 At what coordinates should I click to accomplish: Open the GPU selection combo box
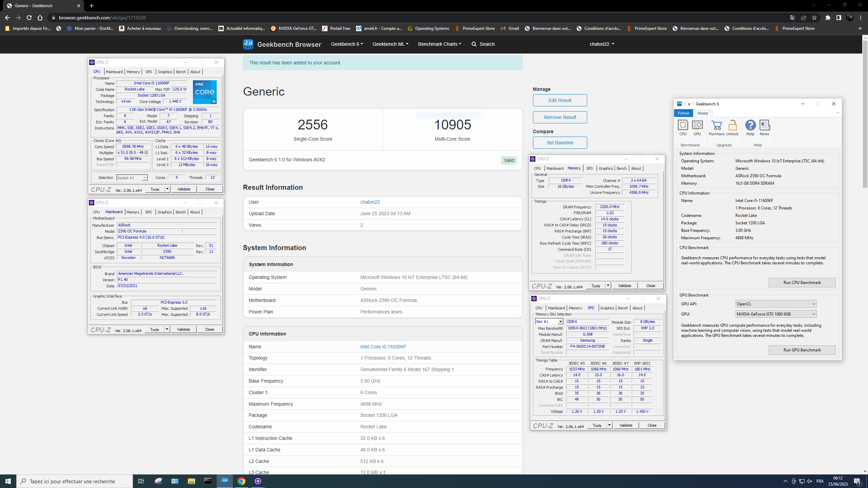[x=776, y=314]
